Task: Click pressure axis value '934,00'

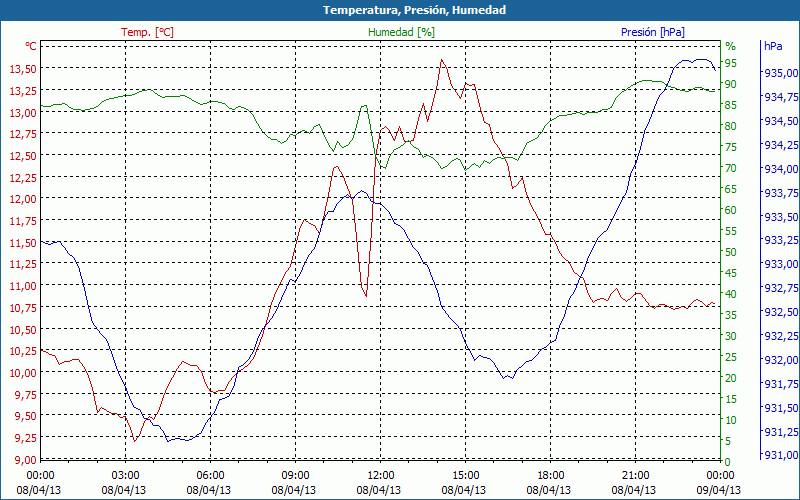Action: pos(781,169)
